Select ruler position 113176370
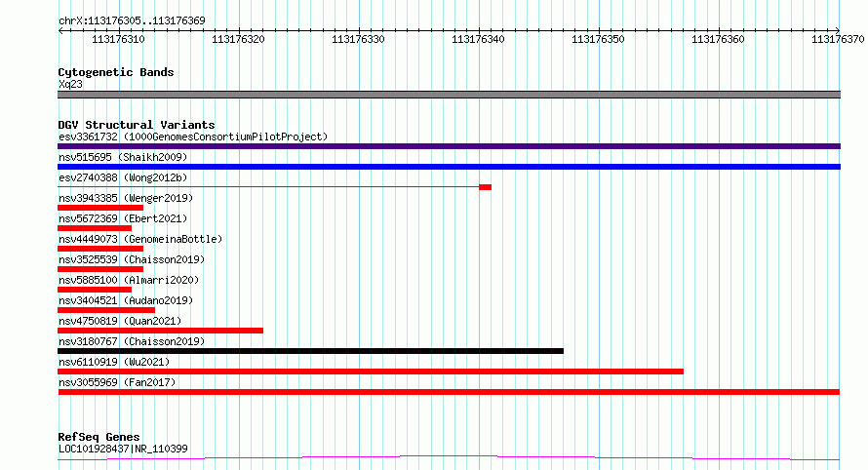Image resolution: width=868 pixels, height=470 pixels. coord(838,39)
